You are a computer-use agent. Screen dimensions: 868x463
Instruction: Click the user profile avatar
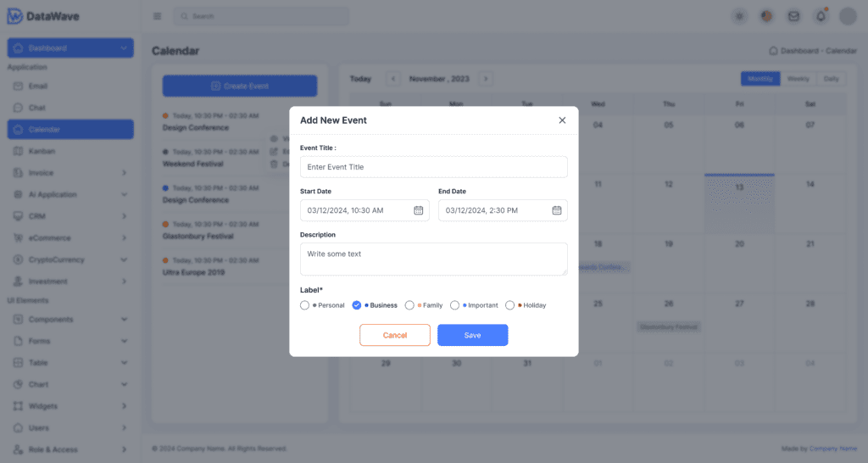click(848, 16)
